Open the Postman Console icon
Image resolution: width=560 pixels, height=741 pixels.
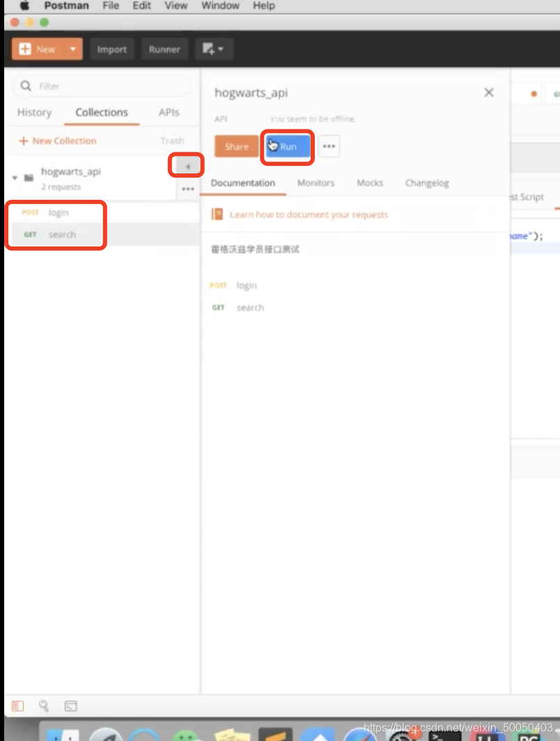70,706
